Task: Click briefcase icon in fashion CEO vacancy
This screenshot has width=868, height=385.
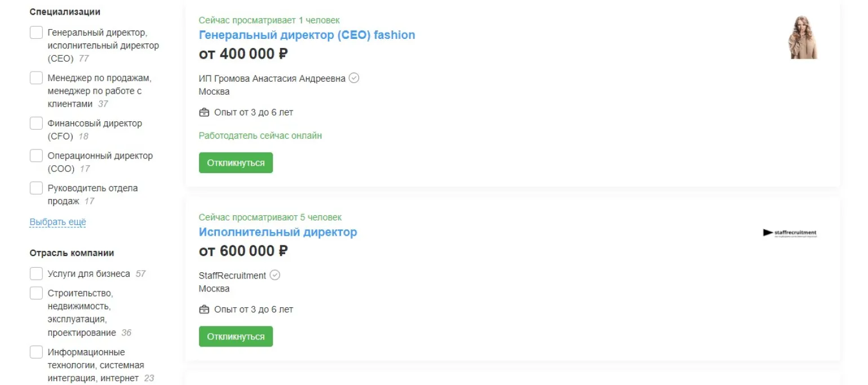Action: 204,113
